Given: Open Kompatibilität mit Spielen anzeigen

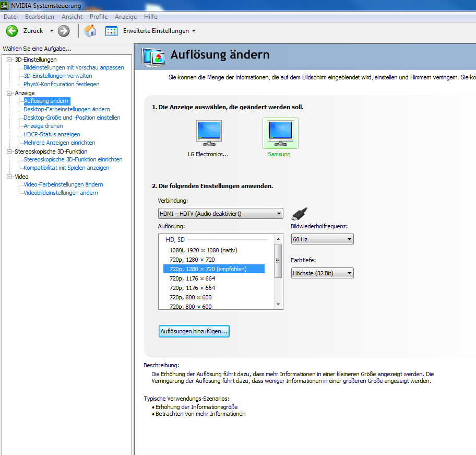Looking at the screenshot, I should (x=66, y=168).
